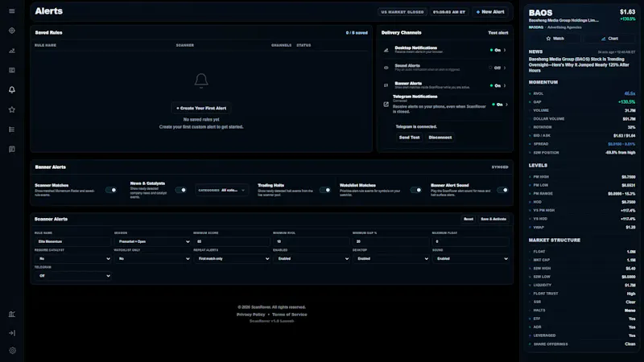Click the Minimum RVOL input field
This screenshot has width=644, height=362.
pyautogui.click(x=312, y=242)
